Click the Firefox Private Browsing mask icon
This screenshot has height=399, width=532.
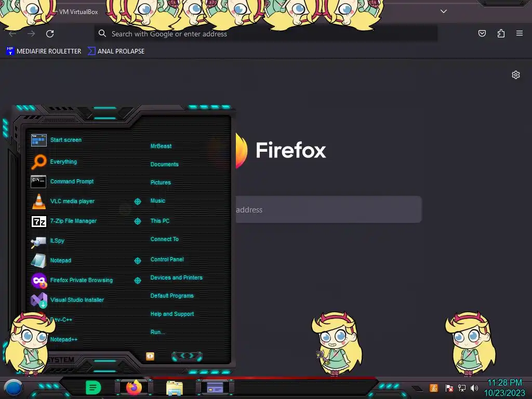coord(39,280)
